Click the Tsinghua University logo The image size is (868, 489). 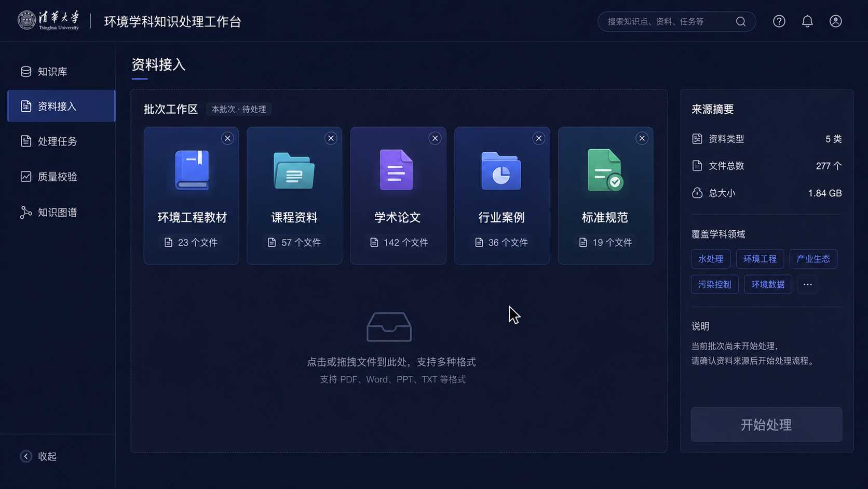point(48,21)
